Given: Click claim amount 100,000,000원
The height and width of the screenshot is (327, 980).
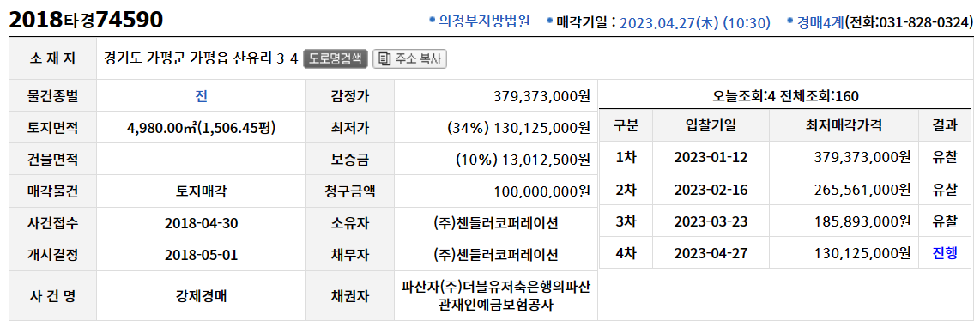Looking at the screenshot, I should pos(541,191).
